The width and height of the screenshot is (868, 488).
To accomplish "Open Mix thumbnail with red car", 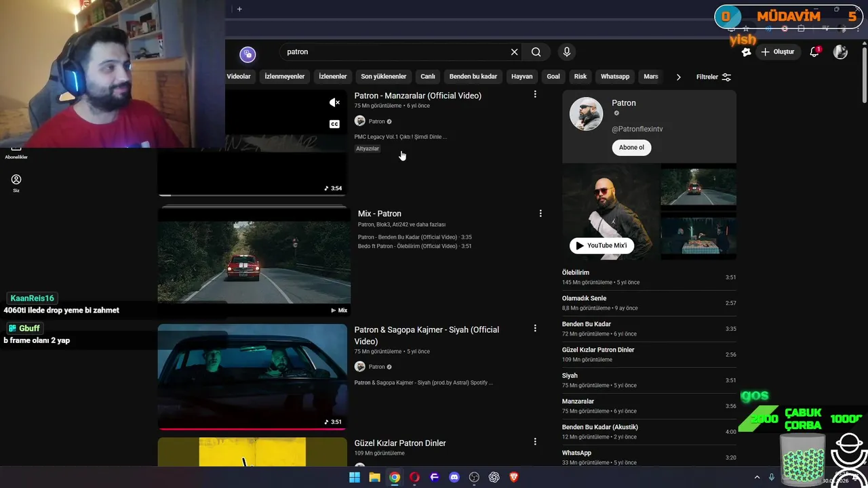I will click(x=254, y=262).
